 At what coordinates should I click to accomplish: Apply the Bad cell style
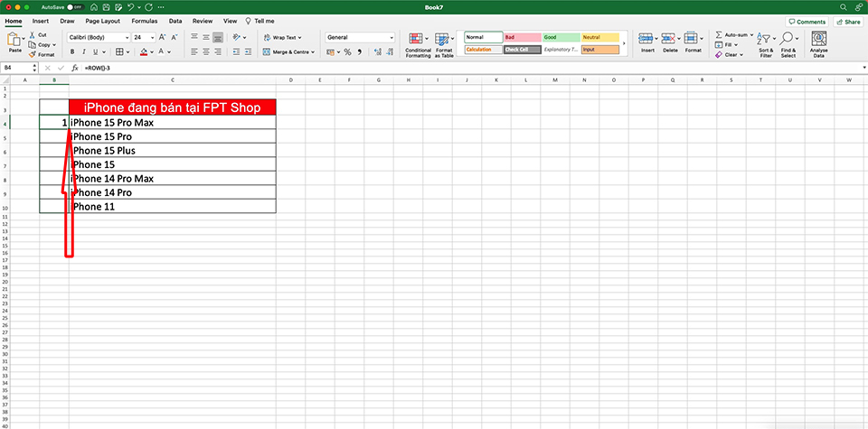523,38
